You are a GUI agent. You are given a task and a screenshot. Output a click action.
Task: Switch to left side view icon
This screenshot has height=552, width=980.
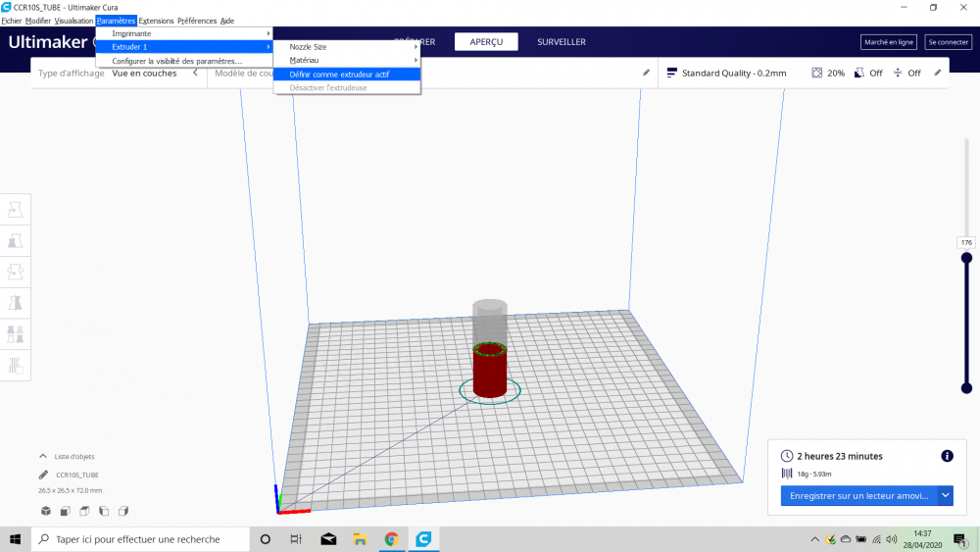point(104,511)
